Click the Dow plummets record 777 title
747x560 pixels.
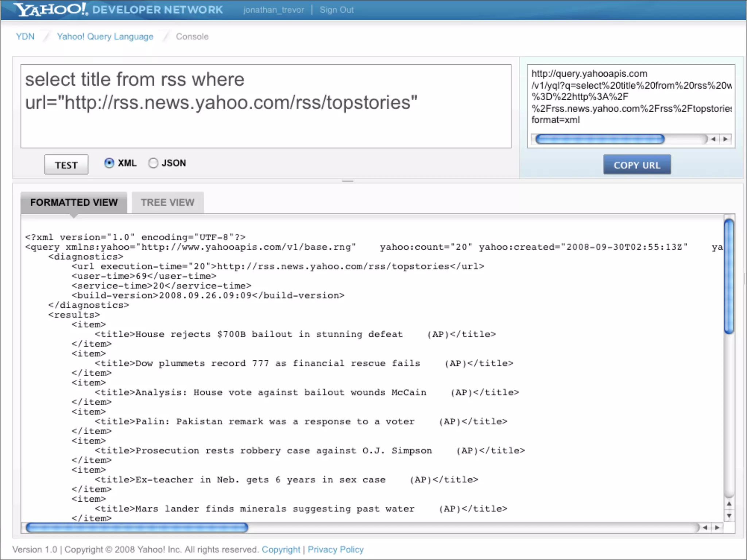point(304,363)
